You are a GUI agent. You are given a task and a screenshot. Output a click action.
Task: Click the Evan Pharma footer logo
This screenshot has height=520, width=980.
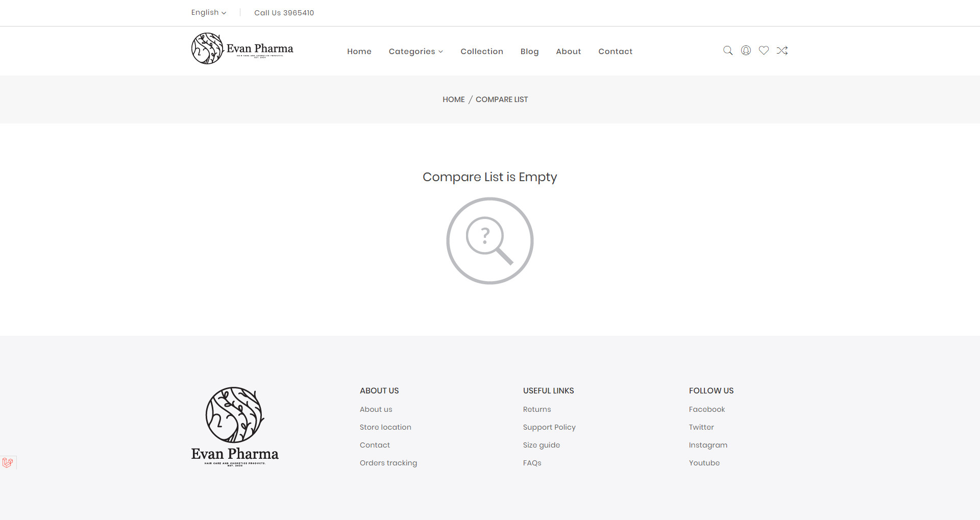point(235,427)
